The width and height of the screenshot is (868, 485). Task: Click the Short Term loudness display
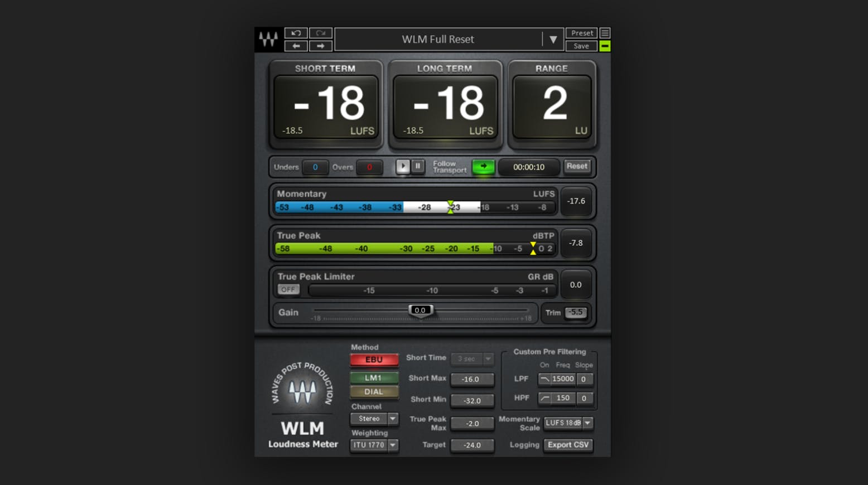click(326, 106)
